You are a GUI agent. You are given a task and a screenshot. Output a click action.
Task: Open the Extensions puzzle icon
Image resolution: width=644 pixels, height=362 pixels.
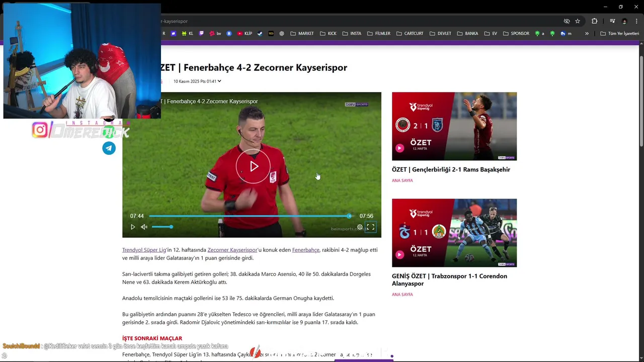pyautogui.click(x=594, y=21)
